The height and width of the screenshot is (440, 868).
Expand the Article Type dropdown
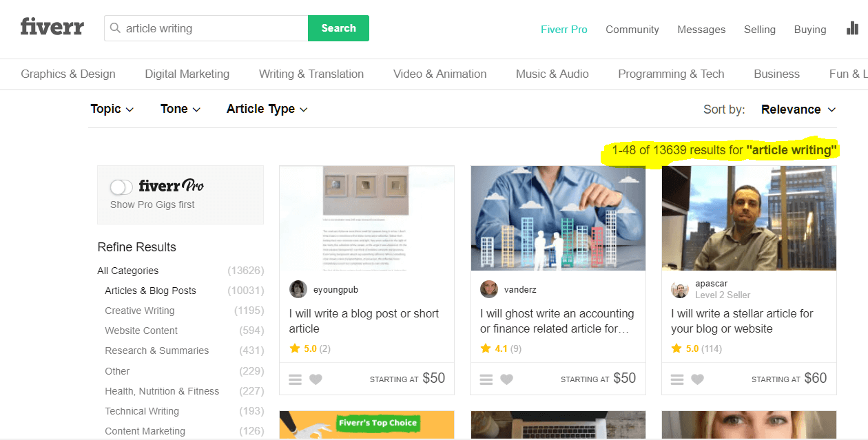(267, 109)
